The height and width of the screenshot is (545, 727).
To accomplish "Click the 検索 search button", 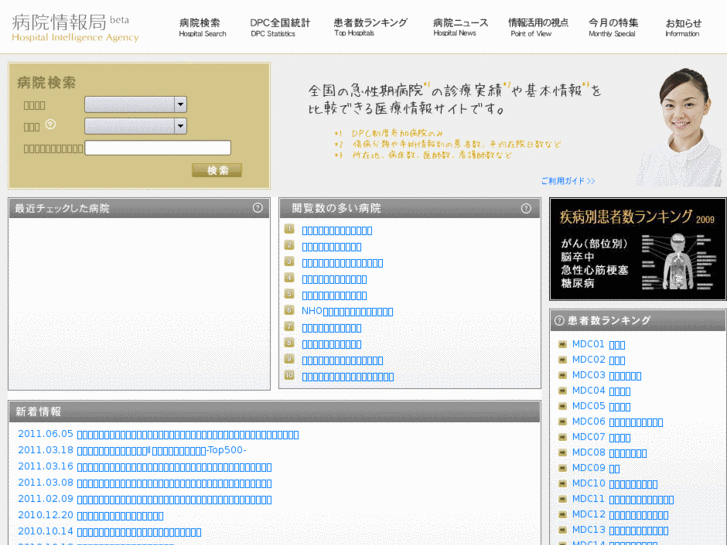I will tap(217, 170).
